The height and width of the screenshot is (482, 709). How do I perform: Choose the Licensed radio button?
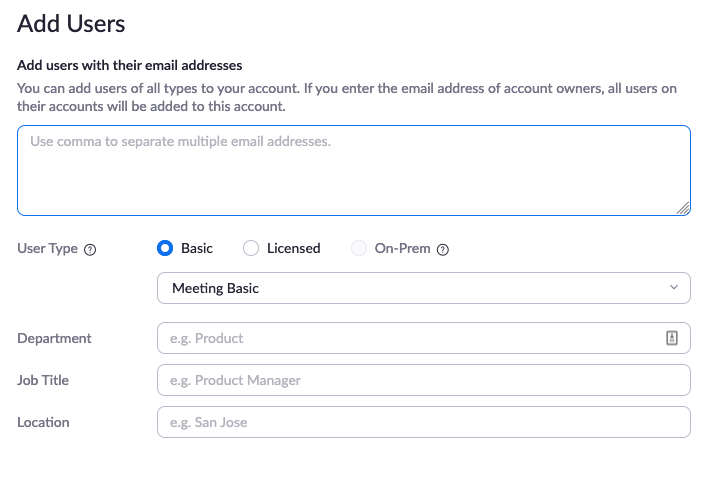tap(251, 248)
